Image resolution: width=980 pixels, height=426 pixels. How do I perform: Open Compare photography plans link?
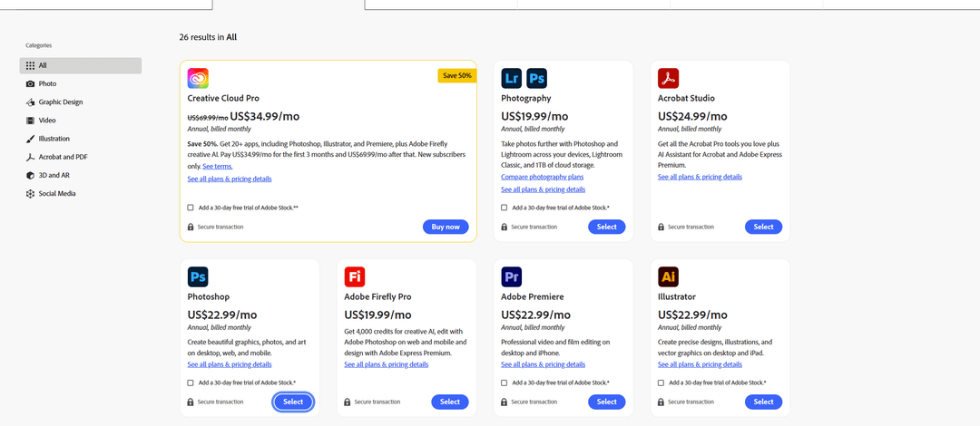click(x=543, y=177)
